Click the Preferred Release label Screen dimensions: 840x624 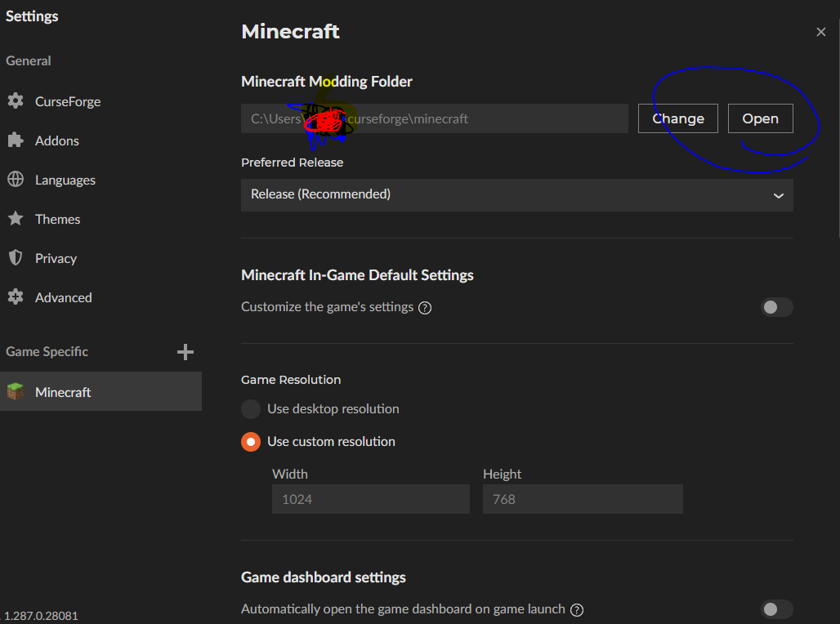coord(292,163)
